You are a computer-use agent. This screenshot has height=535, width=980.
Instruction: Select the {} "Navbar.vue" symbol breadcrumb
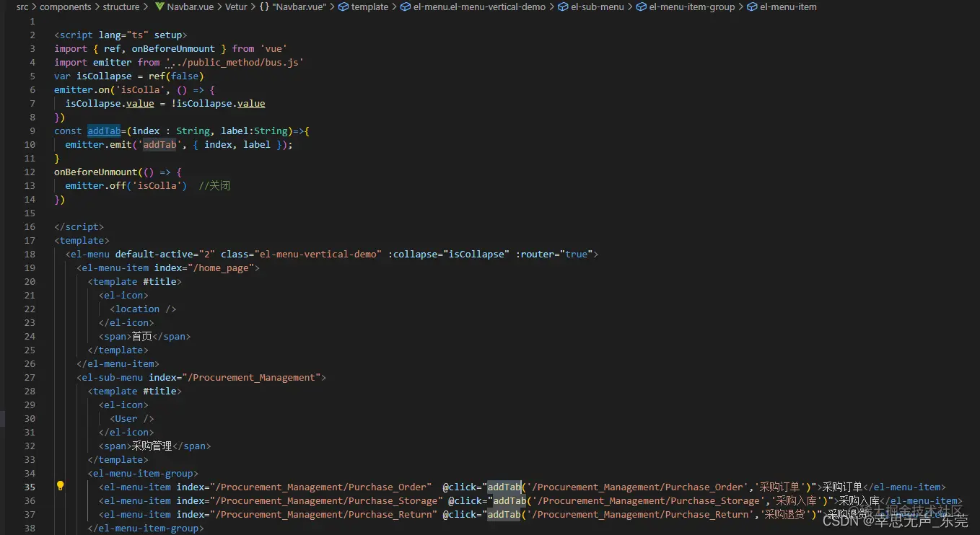[x=293, y=6]
